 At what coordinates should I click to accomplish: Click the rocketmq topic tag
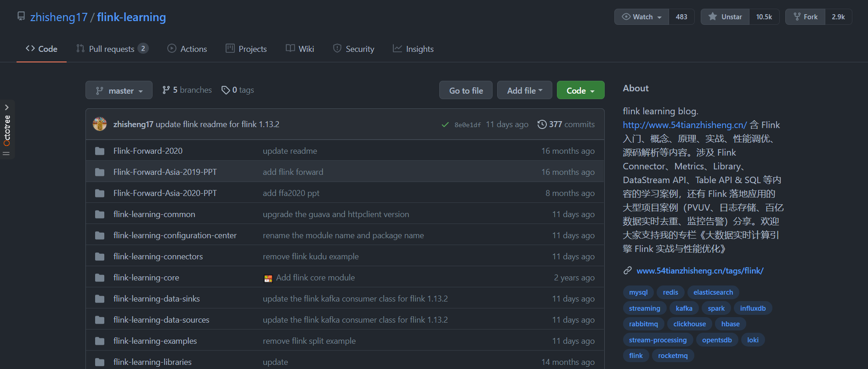[x=673, y=356]
